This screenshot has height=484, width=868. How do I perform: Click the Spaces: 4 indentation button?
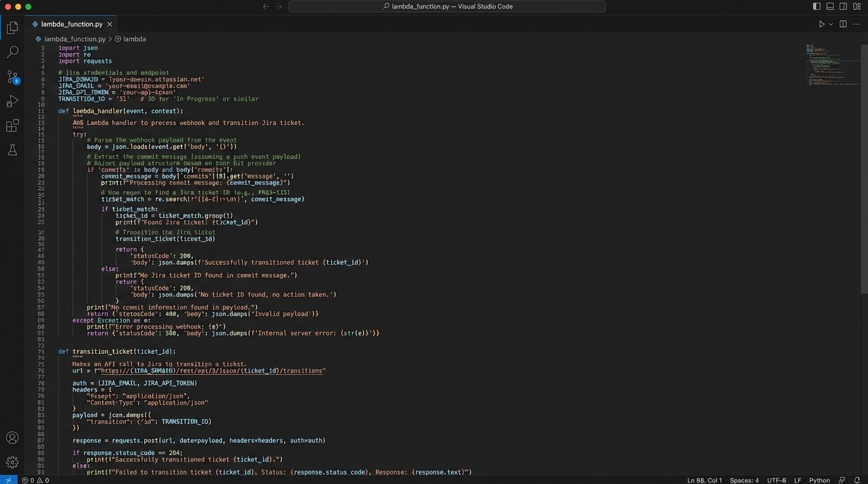(x=744, y=480)
